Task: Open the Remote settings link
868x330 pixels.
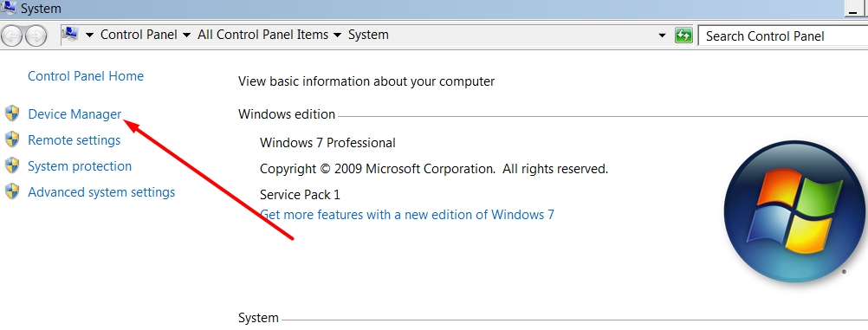Action: [x=74, y=140]
